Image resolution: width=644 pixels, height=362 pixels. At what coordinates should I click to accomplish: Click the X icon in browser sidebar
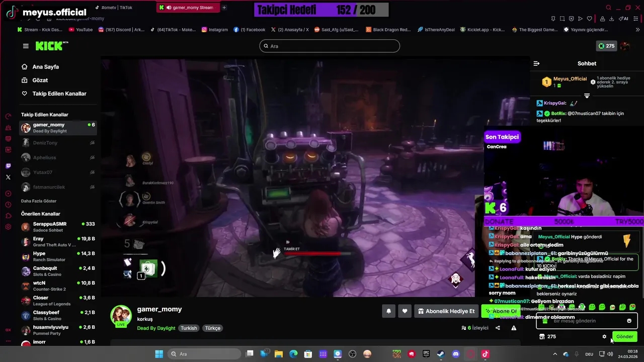8,177
